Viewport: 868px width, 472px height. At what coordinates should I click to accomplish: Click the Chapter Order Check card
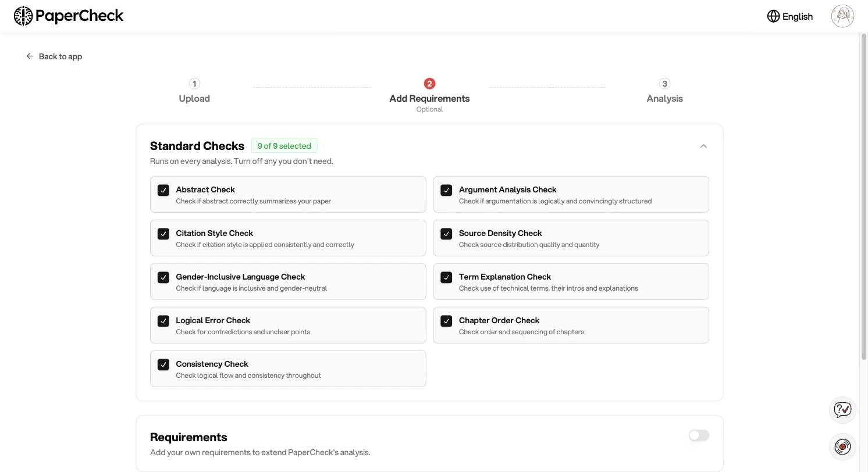pyautogui.click(x=571, y=325)
